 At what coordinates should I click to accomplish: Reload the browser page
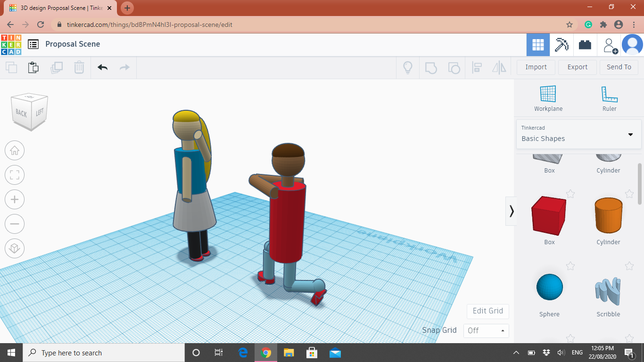(x=41, y=25)
